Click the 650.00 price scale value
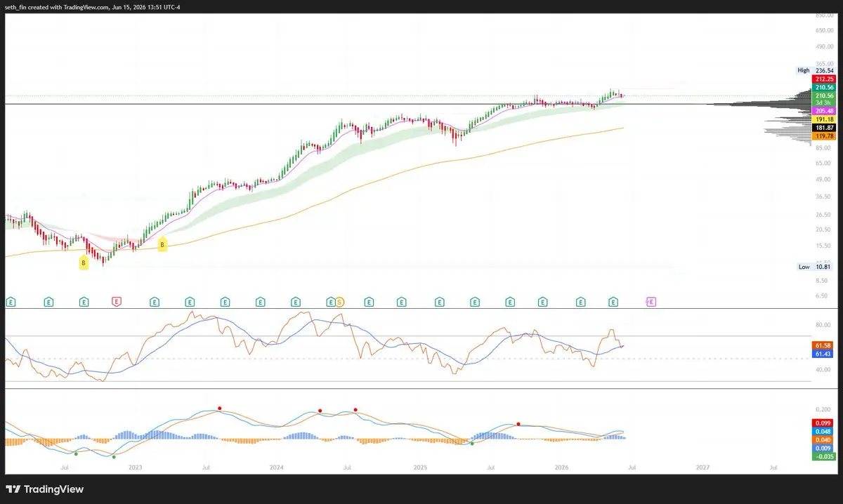Image resolution: width=843 pixels, height=504 pixels. tap(824, 30)
